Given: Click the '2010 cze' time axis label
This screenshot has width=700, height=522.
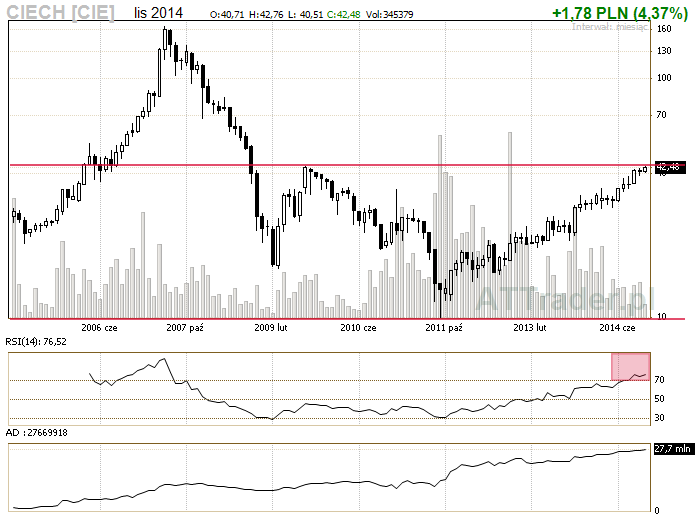Looking at the screenshot, I should tap(358, 328).
